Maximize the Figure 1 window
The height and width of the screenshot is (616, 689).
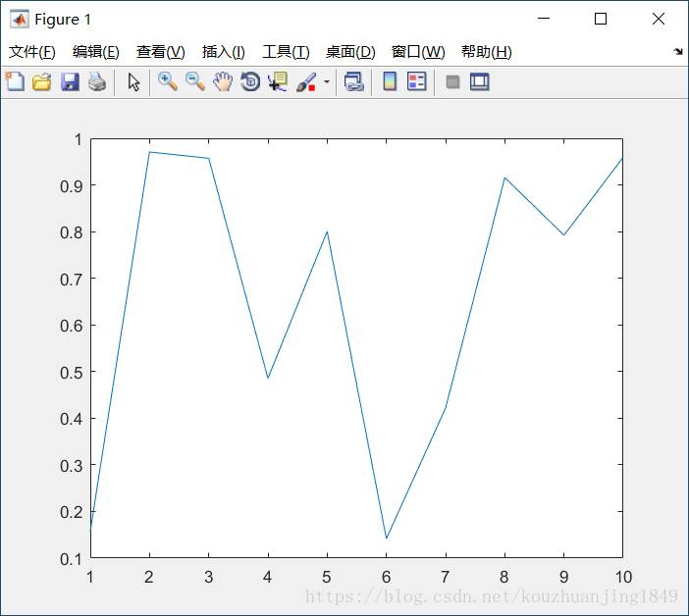601,19
